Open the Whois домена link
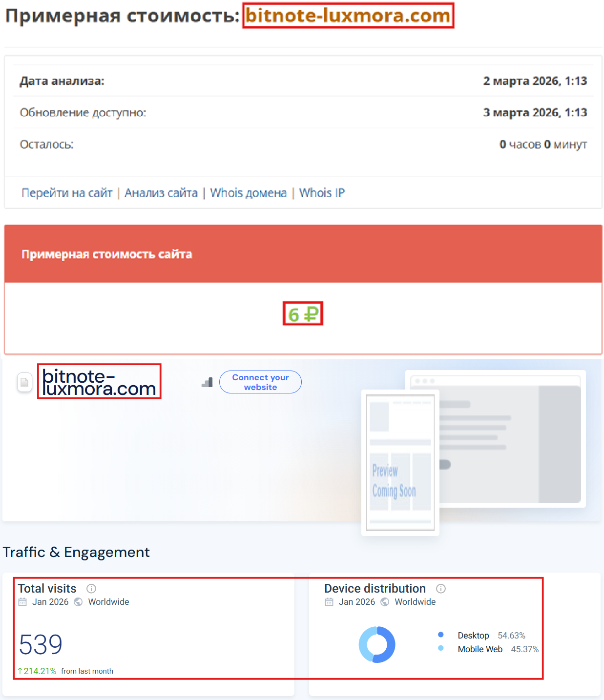604x700 pixels. point(248,193)
